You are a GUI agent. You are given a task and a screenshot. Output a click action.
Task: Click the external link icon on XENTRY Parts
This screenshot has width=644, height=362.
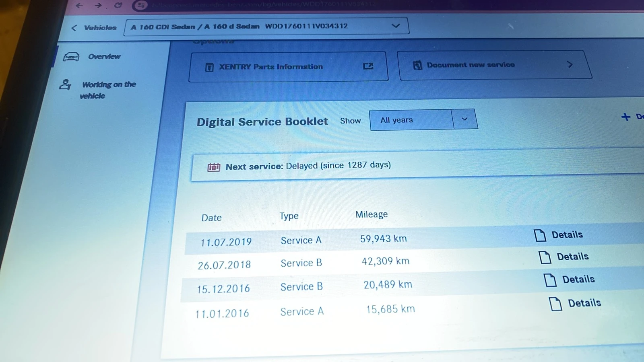[368, 66]
